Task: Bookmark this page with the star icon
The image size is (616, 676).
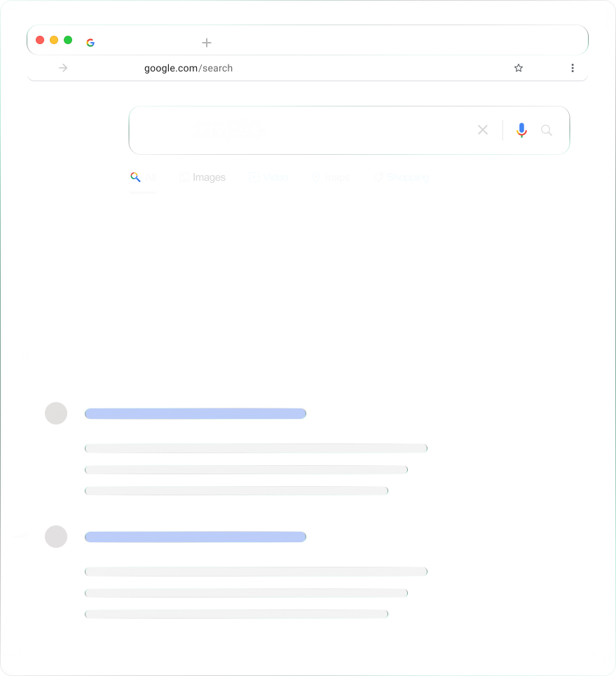Action: [519, 68]
